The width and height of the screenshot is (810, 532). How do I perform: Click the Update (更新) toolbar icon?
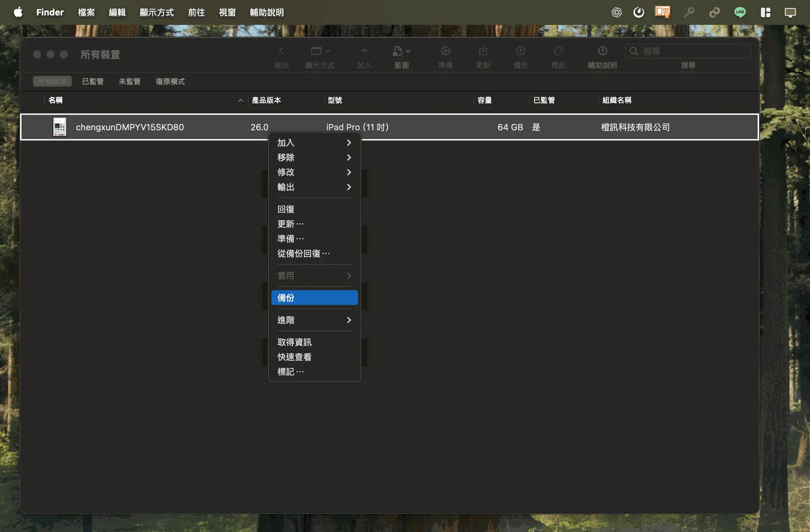(x=483, y=51)
